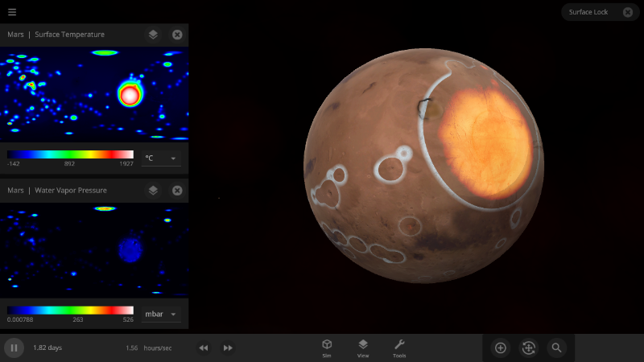Click the Water Vapor Pressure map
This screenshot has width=644, height=362.
(x=94, y=250)
